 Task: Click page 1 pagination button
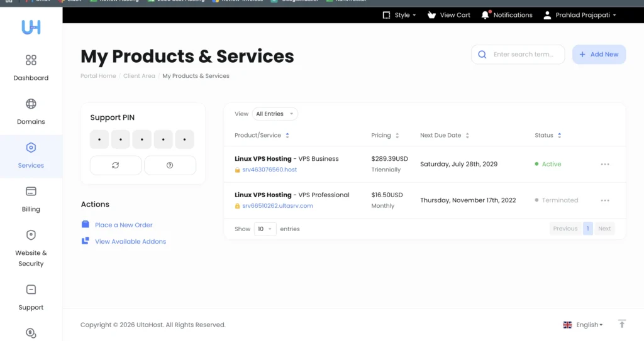pos(588,229)
